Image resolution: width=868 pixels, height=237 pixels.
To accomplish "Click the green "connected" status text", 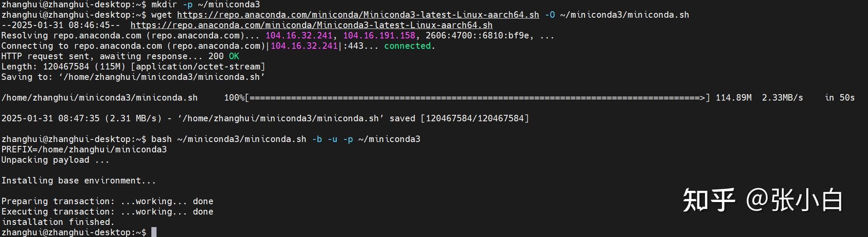I will (x=407, y=46).
